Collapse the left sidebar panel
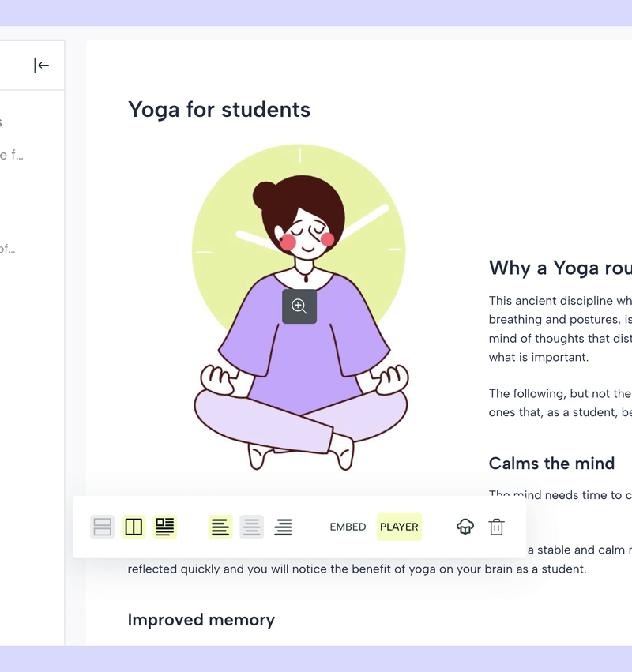 [x=42, y=66]
